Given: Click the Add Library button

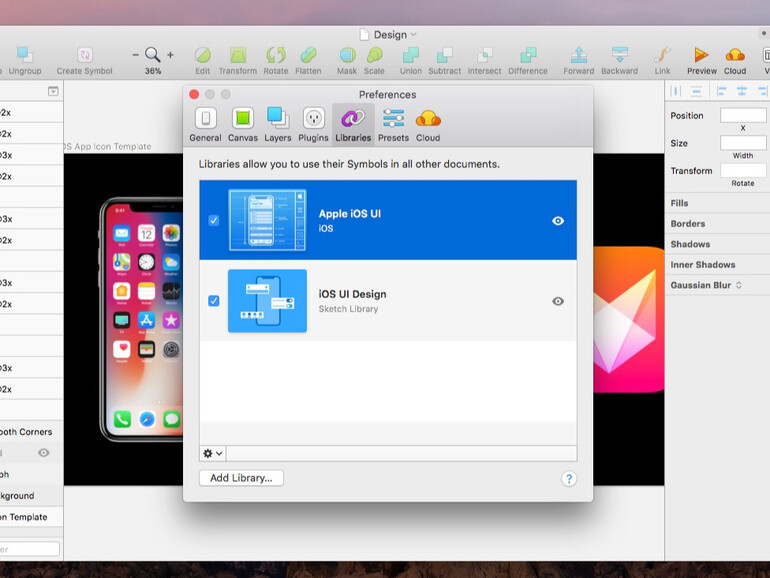Looking at the screenshot, I should (241, 478).
